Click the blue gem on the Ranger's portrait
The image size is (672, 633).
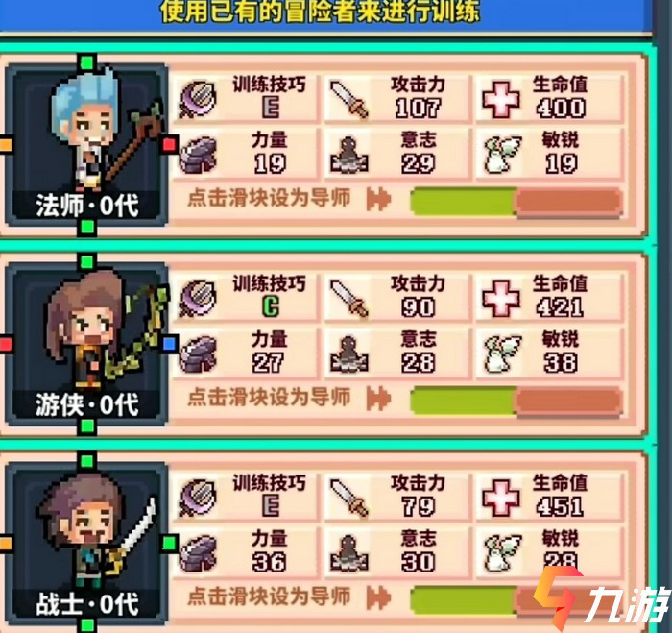(x=170, y=344)
